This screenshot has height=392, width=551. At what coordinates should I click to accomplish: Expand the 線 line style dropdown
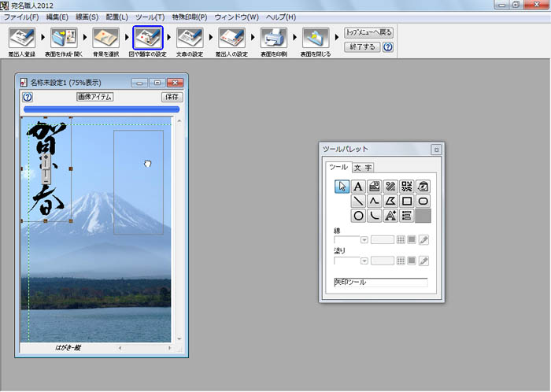(x=364, y=239)
